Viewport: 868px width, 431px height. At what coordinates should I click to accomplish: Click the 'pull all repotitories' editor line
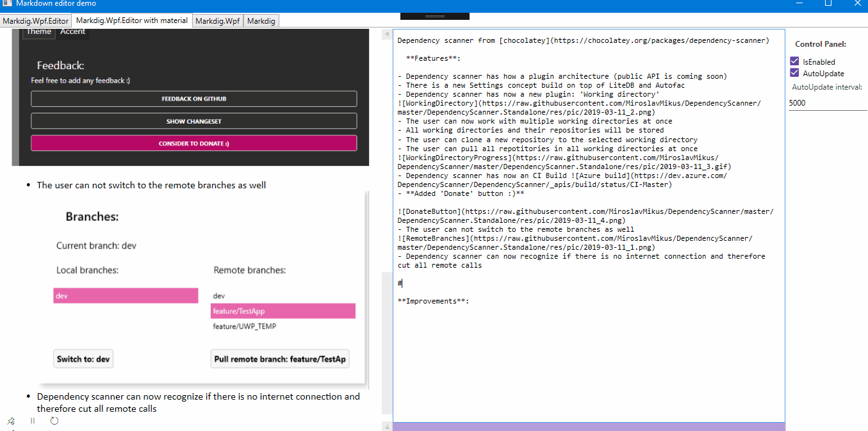[x=547, y=149]
